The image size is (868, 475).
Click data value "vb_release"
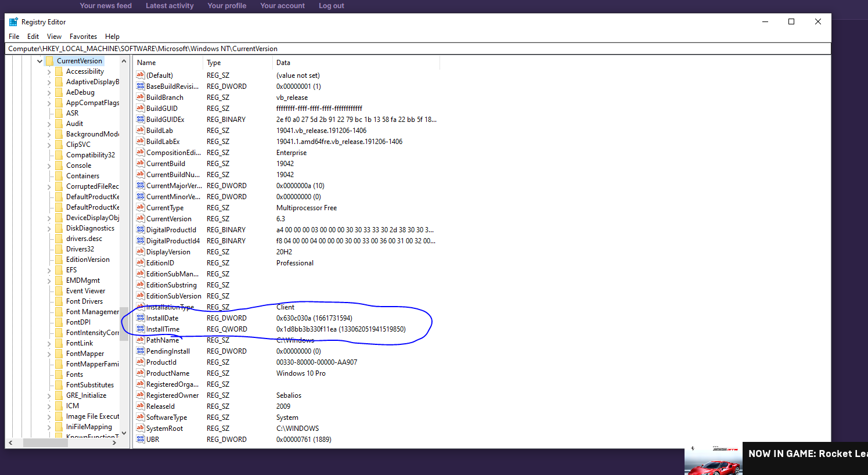(x=292, y=98)
